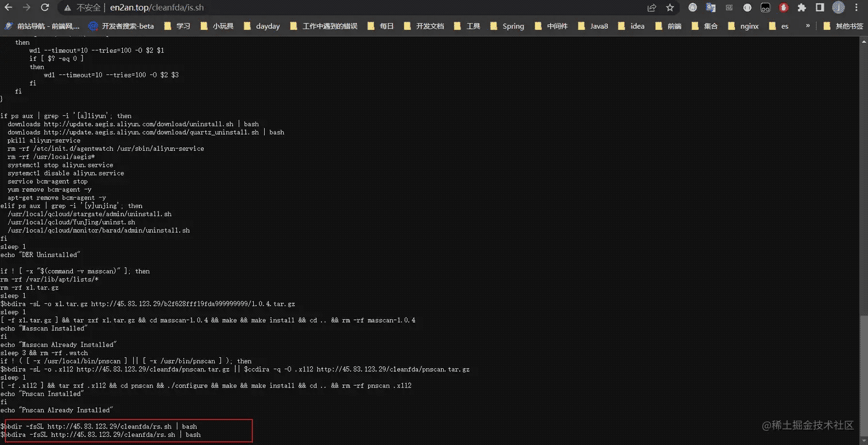Open the Tampermonkey extension with two circles
The height and width of the screenshot is (445, 868).
click(765, 8)
